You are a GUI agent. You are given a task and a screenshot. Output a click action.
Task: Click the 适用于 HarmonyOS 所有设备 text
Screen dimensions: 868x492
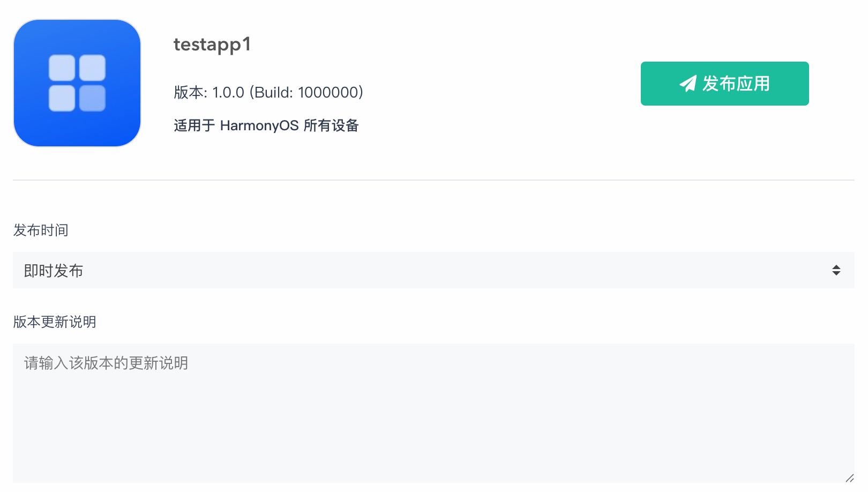tap(266, 125)
